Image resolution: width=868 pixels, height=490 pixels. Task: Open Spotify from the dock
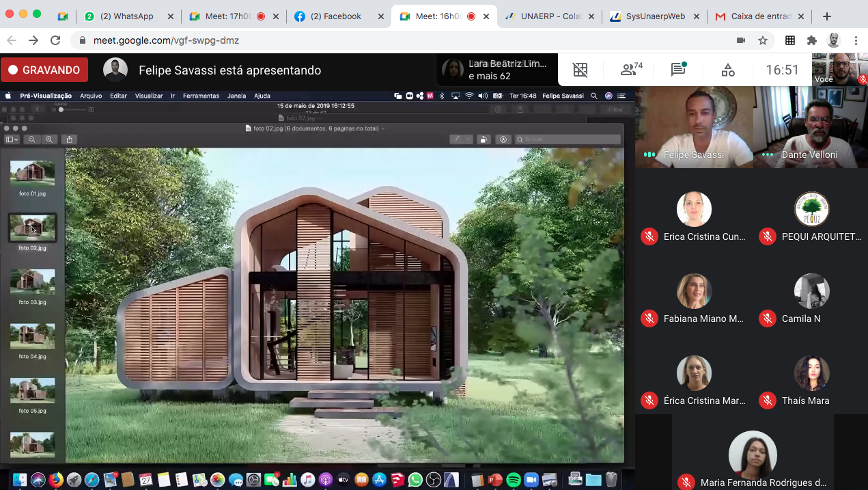coord(514,480)
